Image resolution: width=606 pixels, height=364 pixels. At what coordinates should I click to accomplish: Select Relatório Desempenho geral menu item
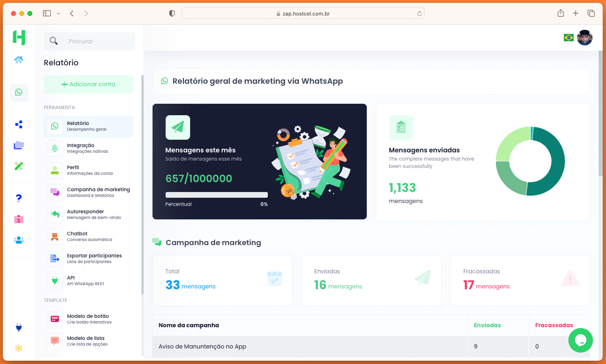(89, 126)
